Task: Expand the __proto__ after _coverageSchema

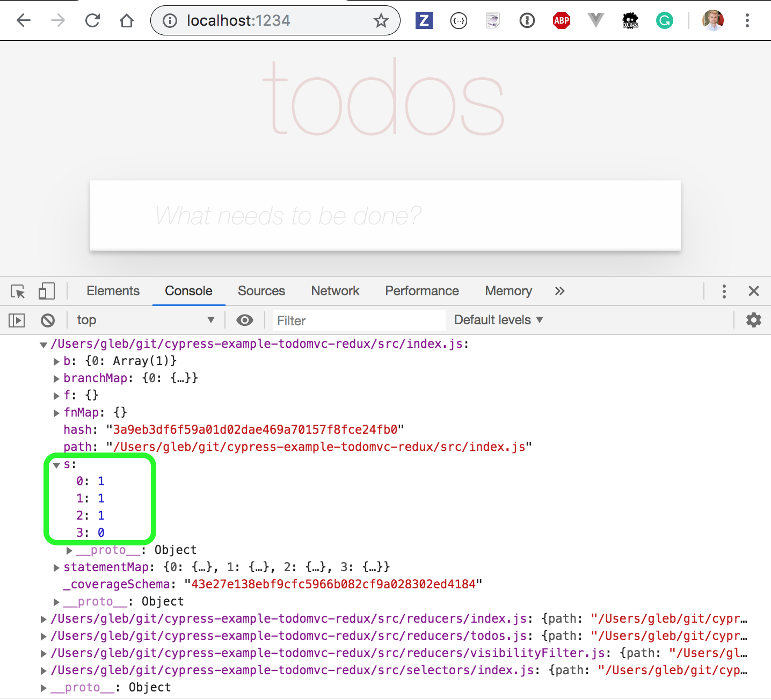Action: [x=56, y=602]
